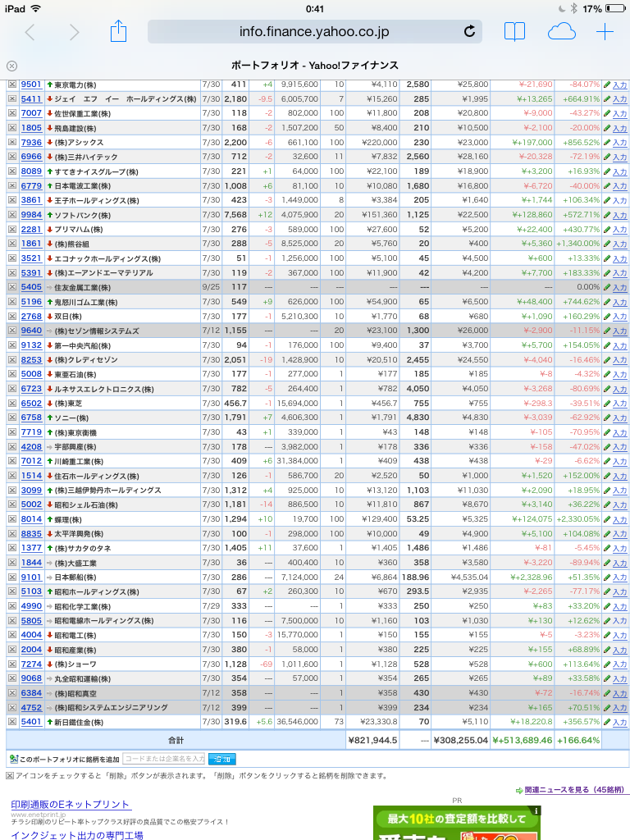The image size is (630, 840).
Task: Click pencil edit icon for サカタのタネ row
Action: coord(607,548)
